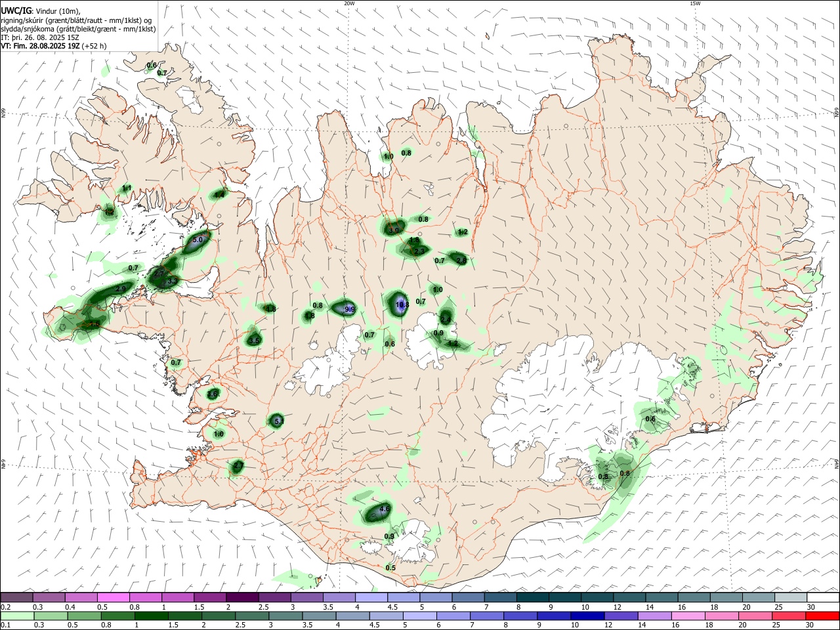This screenshot has height=630, width=840.
Task: Click the 1.4 precipitation value label
Action: pyautogui.click(x=219, y=194)
